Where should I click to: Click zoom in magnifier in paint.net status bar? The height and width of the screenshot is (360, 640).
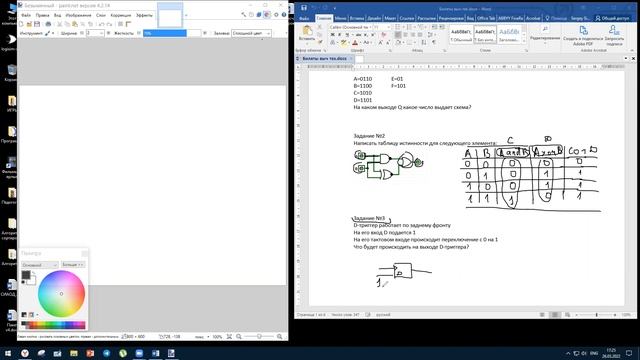pyautogui.click(x=279, y=337)
